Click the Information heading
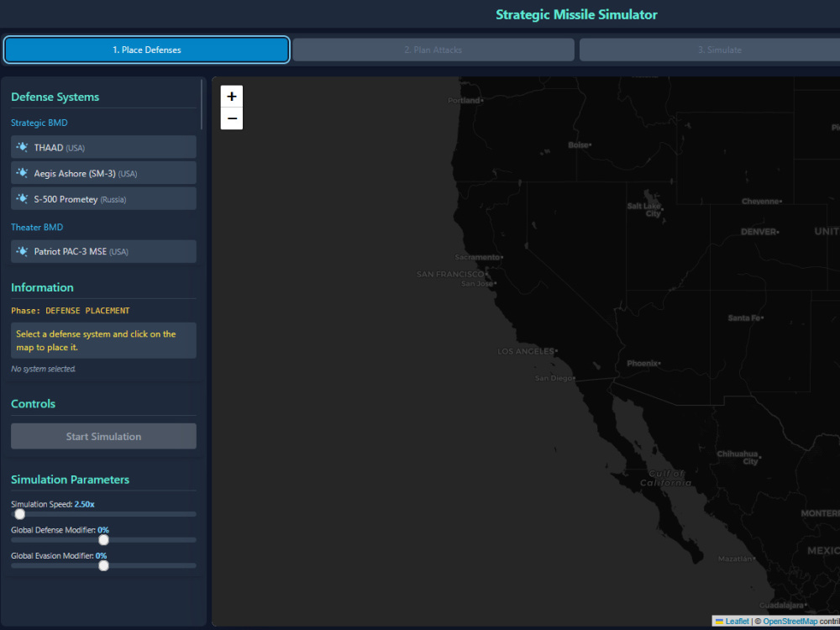Image resolution: width=840 pixels, height=630 pixels. pyautogui.click(x=42, y=287)
